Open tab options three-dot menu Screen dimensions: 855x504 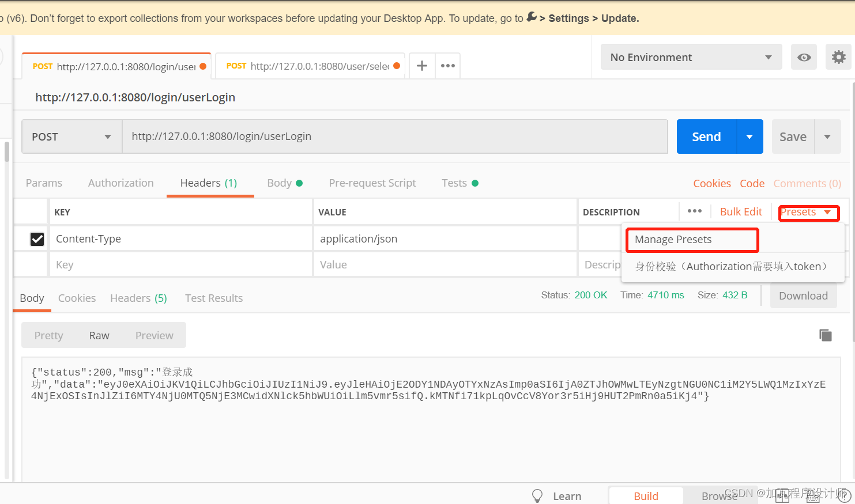coord(448,66)
